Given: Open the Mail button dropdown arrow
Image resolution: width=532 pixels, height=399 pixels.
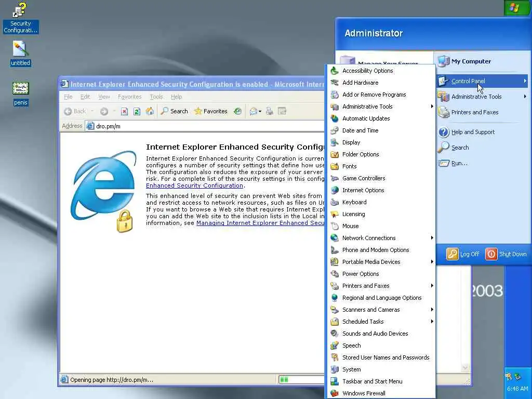Looking at the screenshot, I should pyautogui.click(x=260, y=111).
